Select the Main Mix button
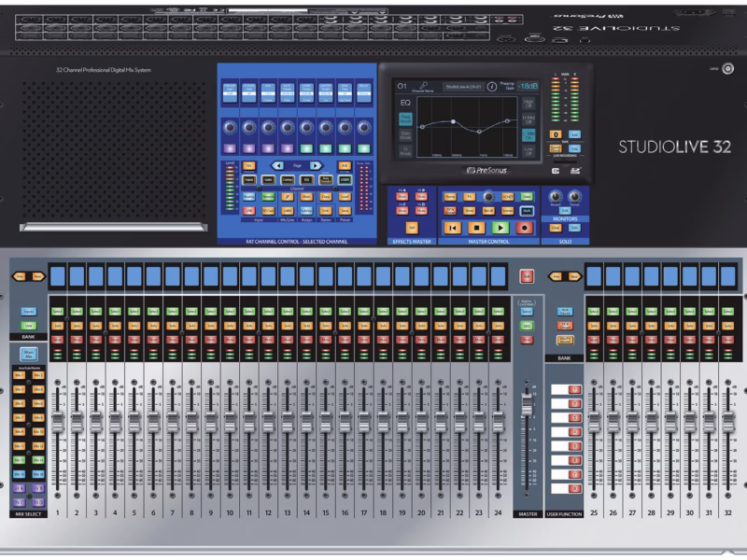 click(29, 355)
